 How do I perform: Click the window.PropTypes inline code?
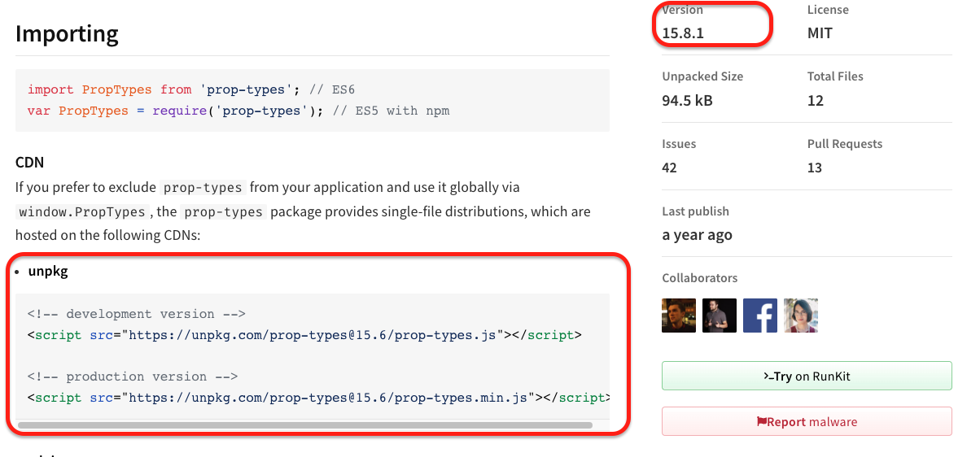point(81,212)
